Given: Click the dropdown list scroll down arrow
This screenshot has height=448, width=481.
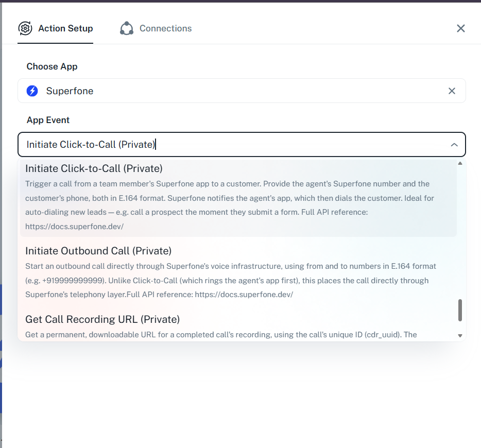Looking at the screenshot, I should pyautogui.click(x=460, y=336).
